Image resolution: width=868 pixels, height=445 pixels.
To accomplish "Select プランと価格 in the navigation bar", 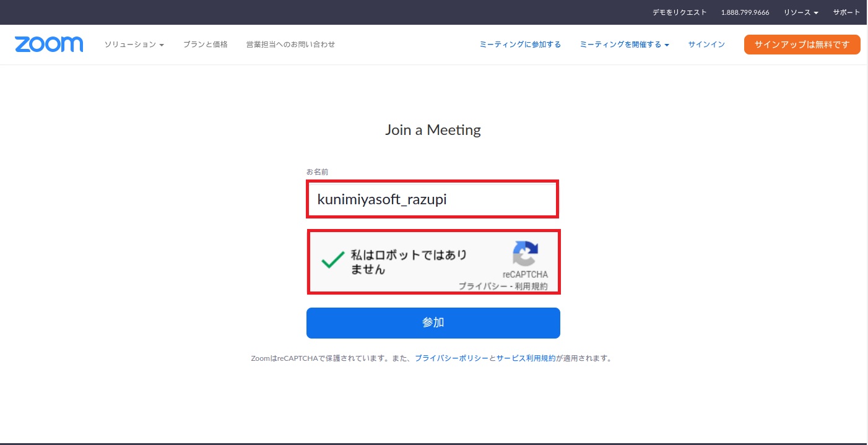I will point(206,44).
